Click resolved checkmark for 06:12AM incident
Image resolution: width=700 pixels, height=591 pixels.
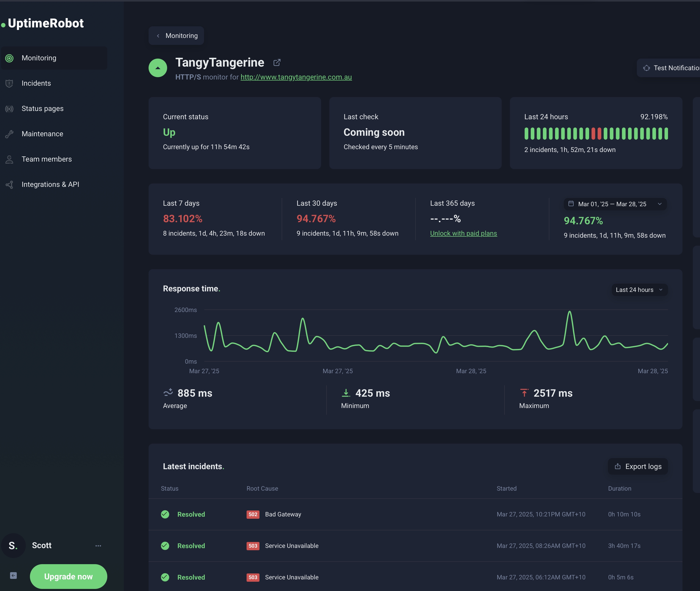165,577
